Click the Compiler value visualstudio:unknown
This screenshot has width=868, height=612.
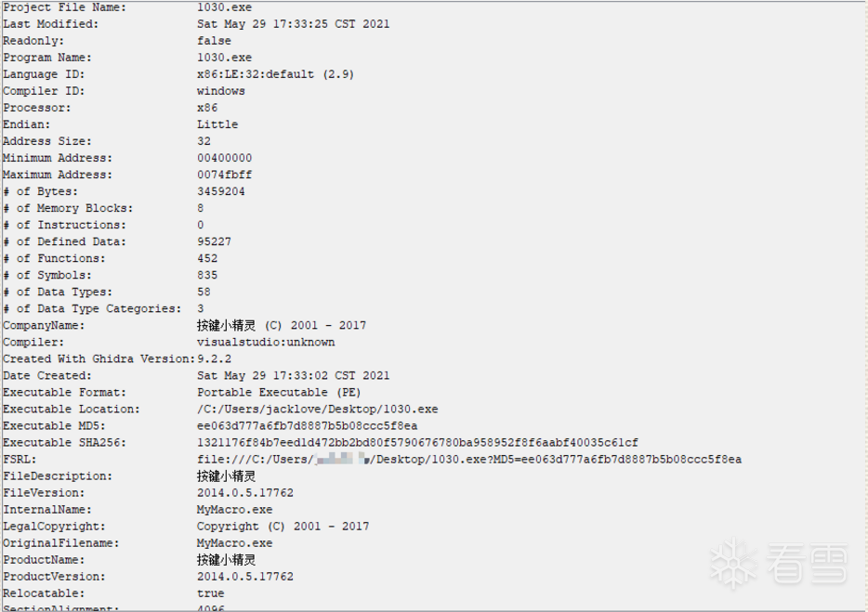(x=265, y=342)
